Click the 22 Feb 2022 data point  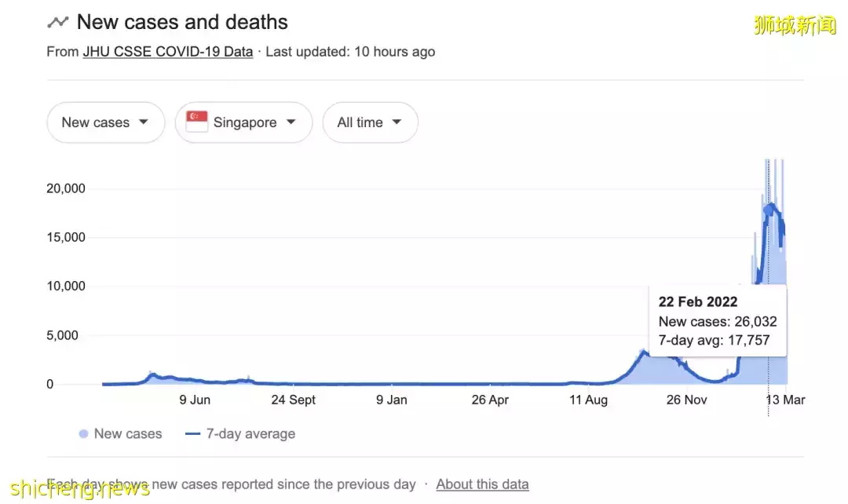[768, 210]
